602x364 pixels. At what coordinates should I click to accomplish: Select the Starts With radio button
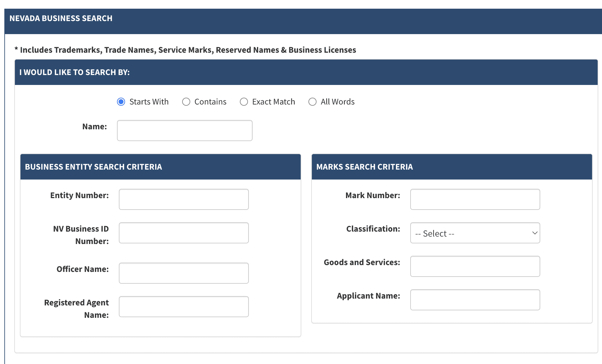pyautogui.click(x=121, y=102)
